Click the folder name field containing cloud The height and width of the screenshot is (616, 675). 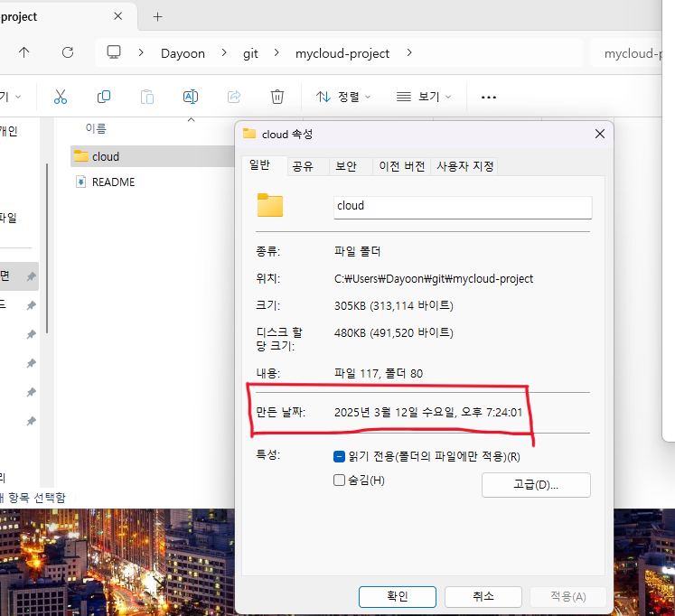[463, 208]
